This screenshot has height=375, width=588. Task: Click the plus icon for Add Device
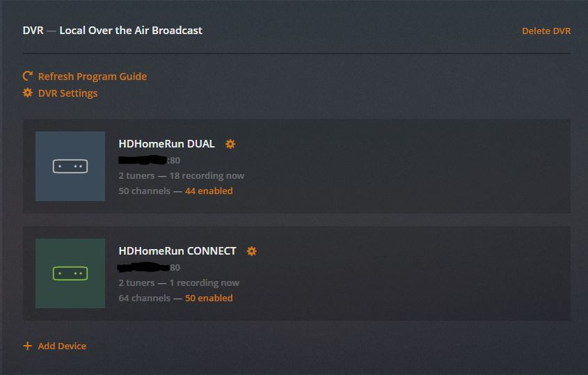coord(28,346)
